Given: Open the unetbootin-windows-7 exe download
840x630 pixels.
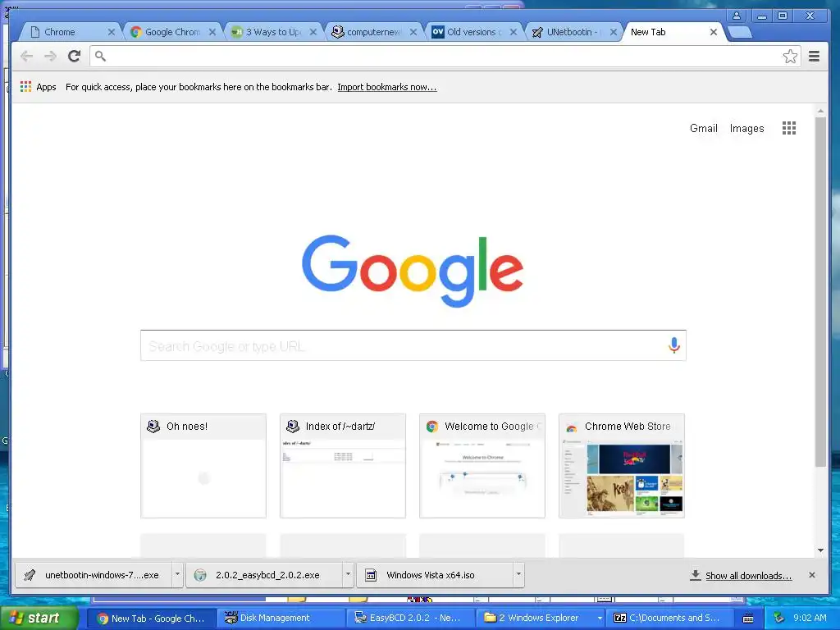Looking at the screenshot, I should [94, 575].
